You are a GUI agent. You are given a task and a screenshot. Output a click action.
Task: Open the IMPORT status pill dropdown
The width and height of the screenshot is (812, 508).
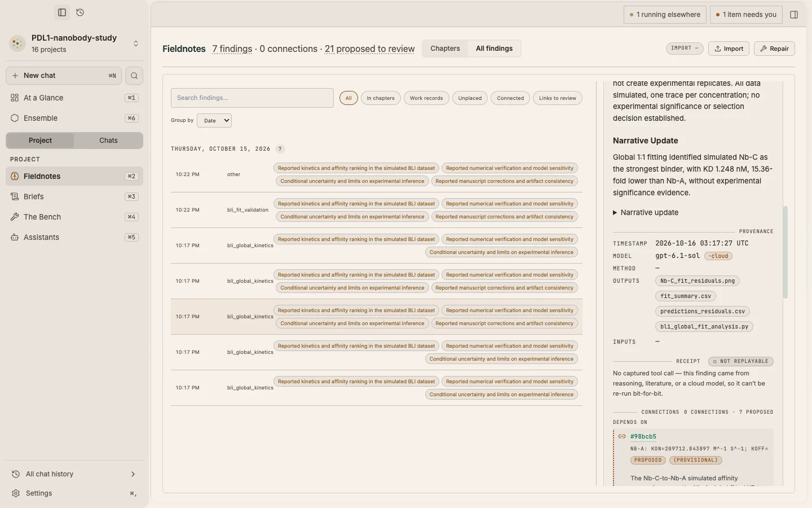(685, 49)
